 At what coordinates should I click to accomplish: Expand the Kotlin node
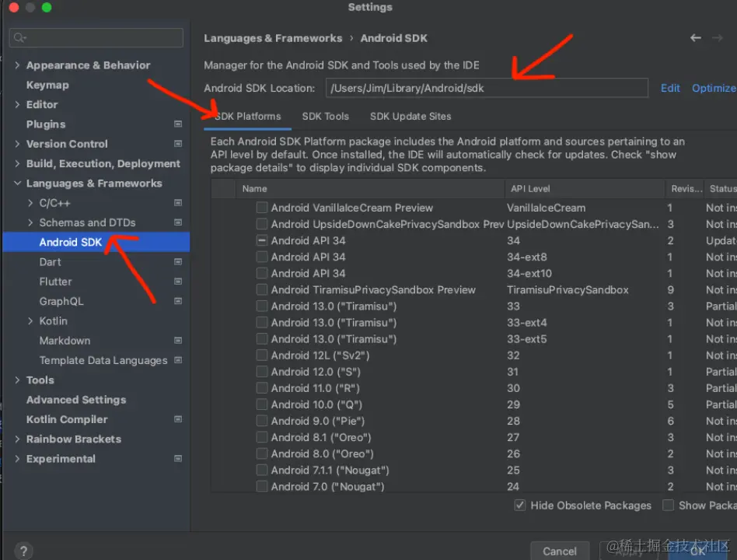pyautogui.click(x=30, y=320)
